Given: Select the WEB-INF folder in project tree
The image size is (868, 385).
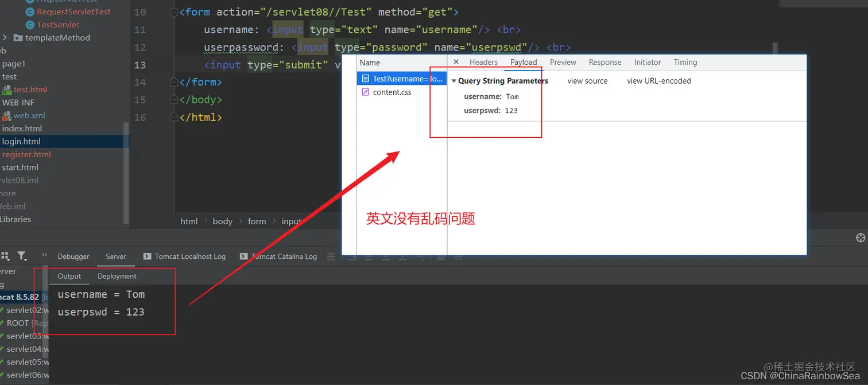Looking at the screenshot, I should click(x=18, y=103).
